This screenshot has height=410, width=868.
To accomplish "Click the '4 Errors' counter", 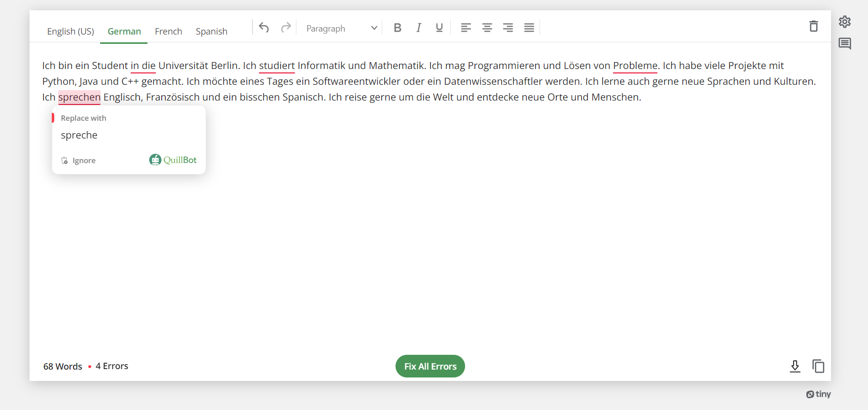I will click(112, 366).
